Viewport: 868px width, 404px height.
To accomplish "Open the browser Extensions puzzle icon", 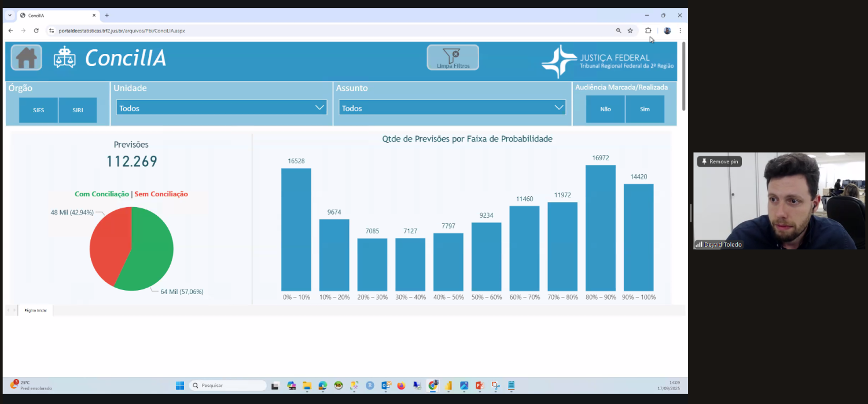I will 648,31.
